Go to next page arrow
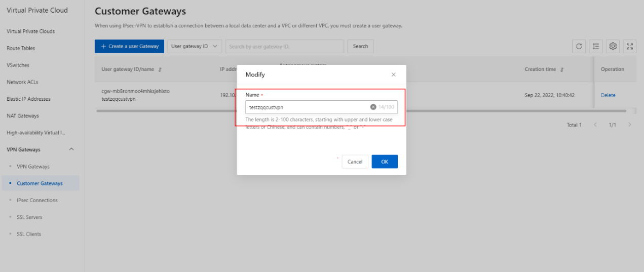This screenshot has width=644, height=272. [x=630, y=125]
